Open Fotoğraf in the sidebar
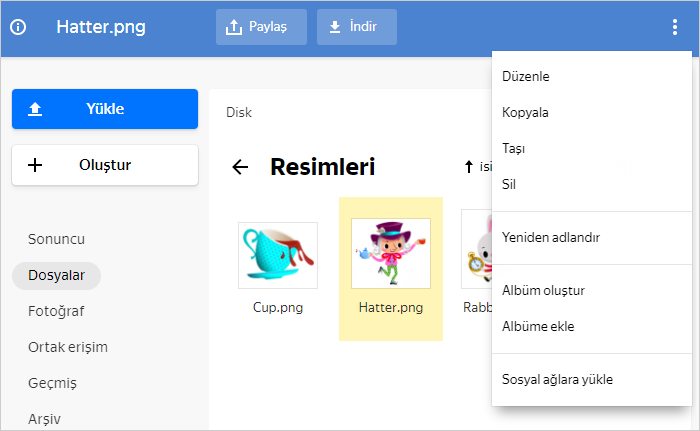700x431 pixels. [56, 311]
